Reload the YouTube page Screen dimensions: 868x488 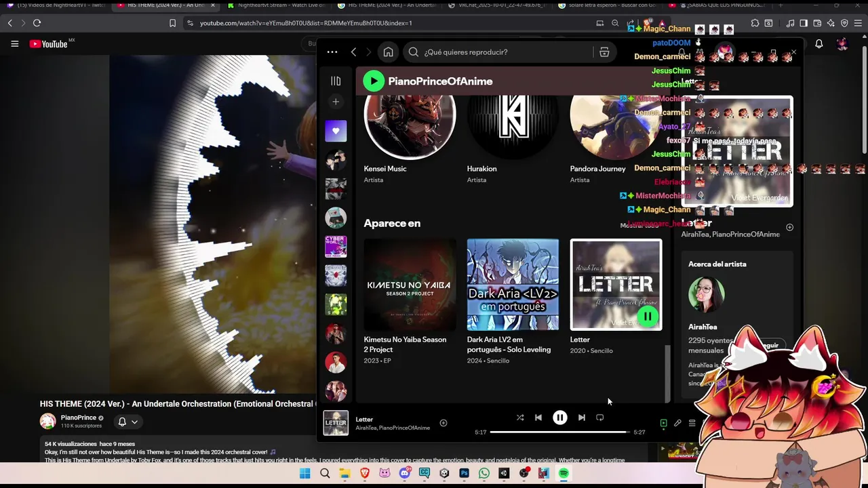(x=37, y=23)
